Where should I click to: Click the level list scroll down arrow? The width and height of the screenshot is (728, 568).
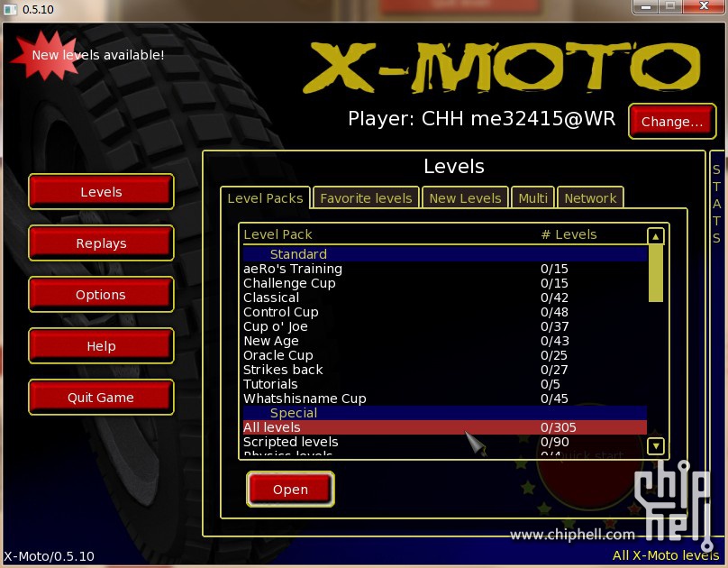[x=656, y=446]
